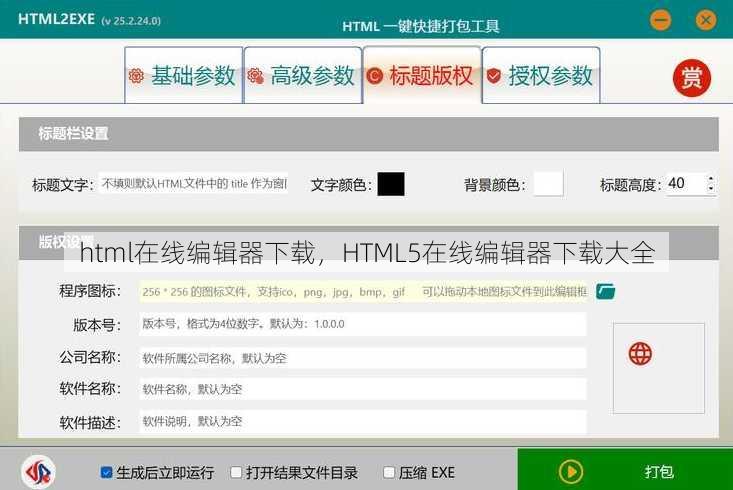Click the 程序图标 label
Image resolution: width=733 pixels, height=490 pixels.
pos(90,291)
